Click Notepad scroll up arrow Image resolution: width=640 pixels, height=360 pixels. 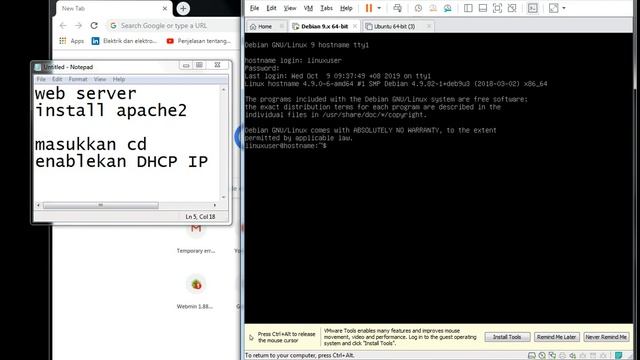223,89
